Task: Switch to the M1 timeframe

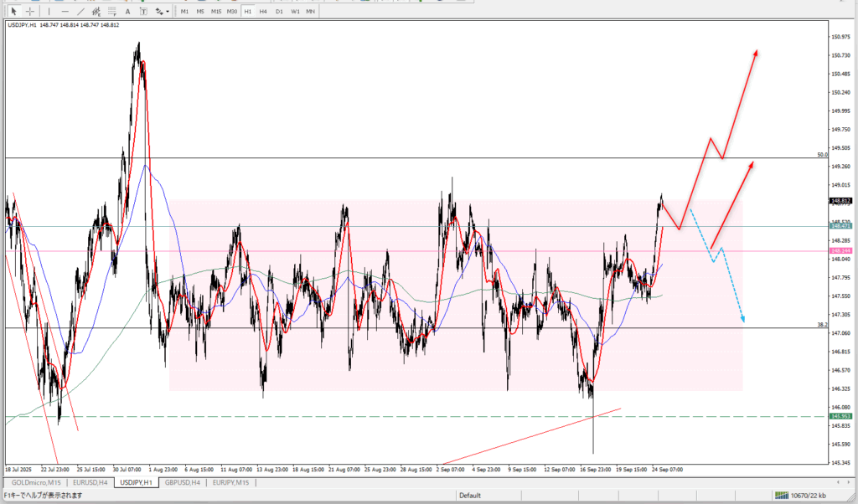Action: (x=185, y=12)
